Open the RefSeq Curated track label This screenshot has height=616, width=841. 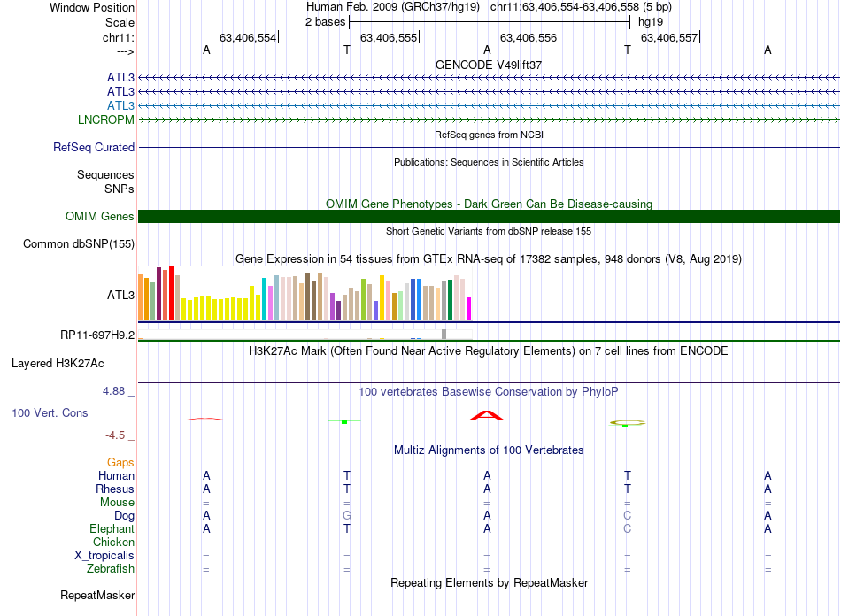point(93,148)
